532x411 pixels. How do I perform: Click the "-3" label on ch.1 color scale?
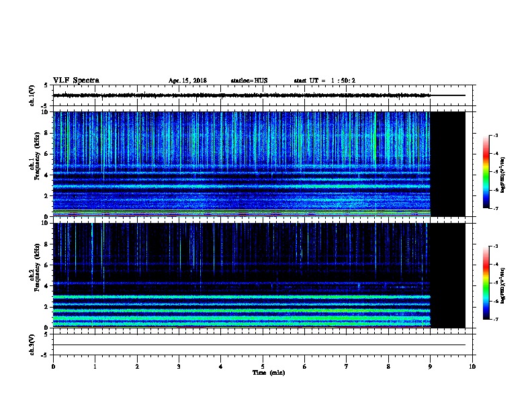tap(495, 135)
